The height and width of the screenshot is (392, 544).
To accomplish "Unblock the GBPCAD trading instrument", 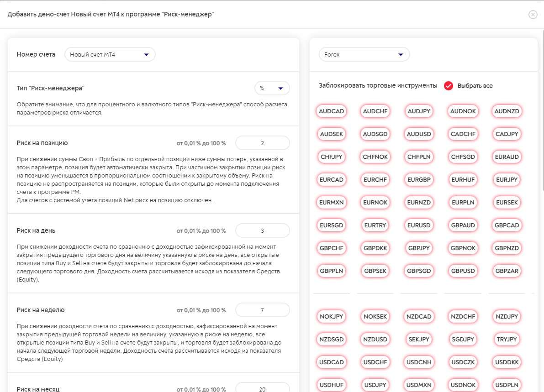I will (x=507, y=225).
